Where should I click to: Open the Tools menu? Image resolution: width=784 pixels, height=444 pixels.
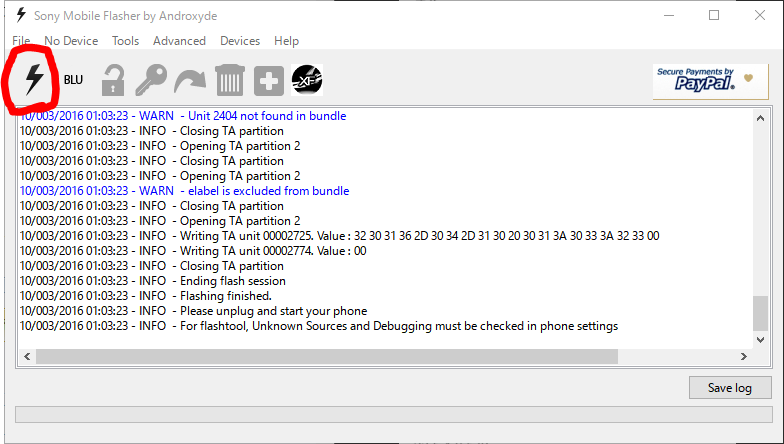tap(125, 40)
